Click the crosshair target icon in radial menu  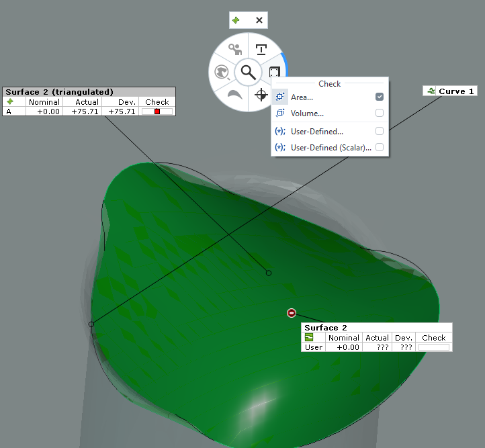coord(261,95)
